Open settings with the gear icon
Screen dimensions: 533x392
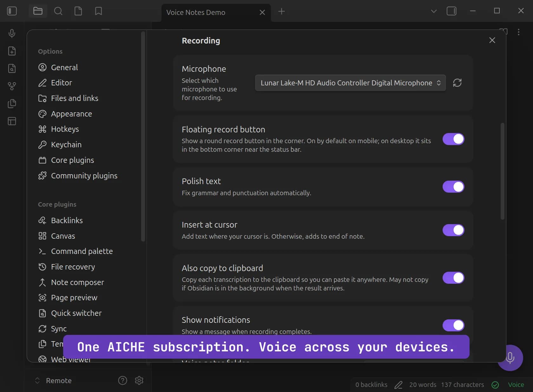139,380
